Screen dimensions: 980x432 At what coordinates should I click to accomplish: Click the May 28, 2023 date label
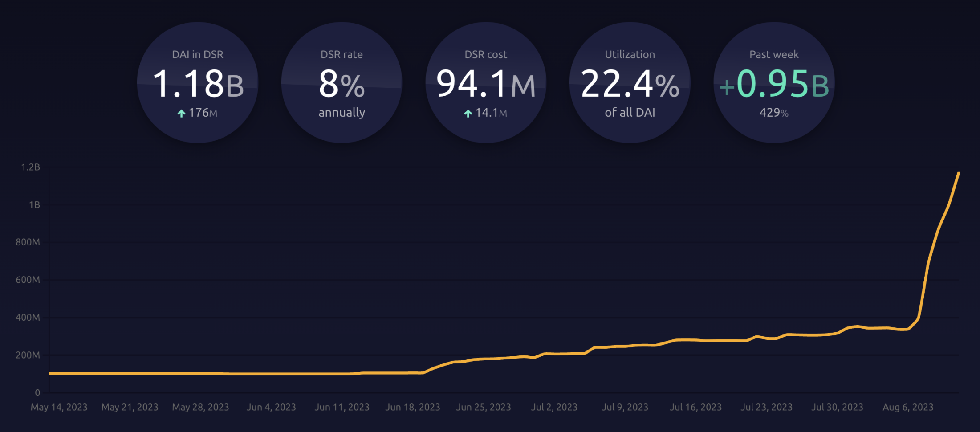[x=200, y=407]
